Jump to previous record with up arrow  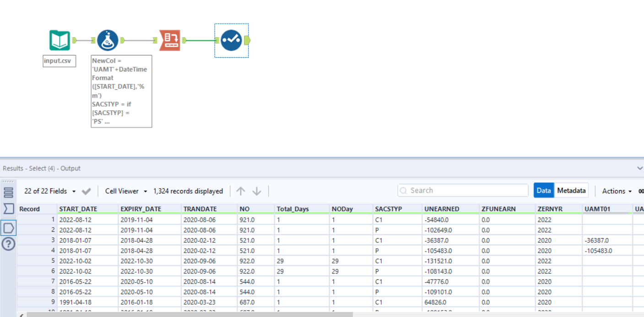click(x=240, y=191)
